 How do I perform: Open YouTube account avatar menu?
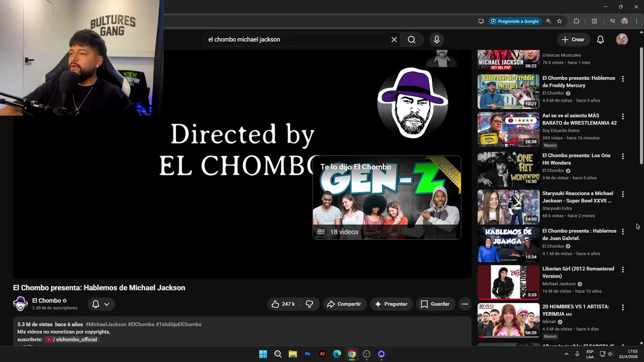point(622,40)
